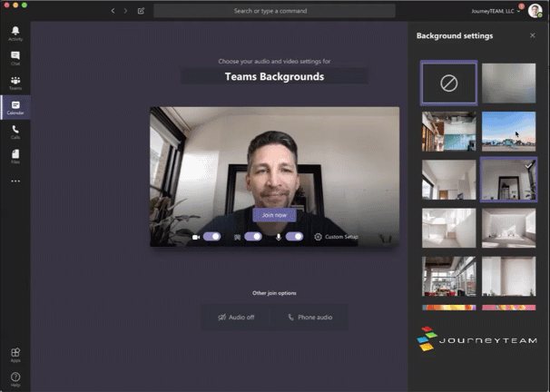Choose the white room with wooden door background
Image resolution: width=550 pixels, height=392 pixels.
[x=448, y=180]
